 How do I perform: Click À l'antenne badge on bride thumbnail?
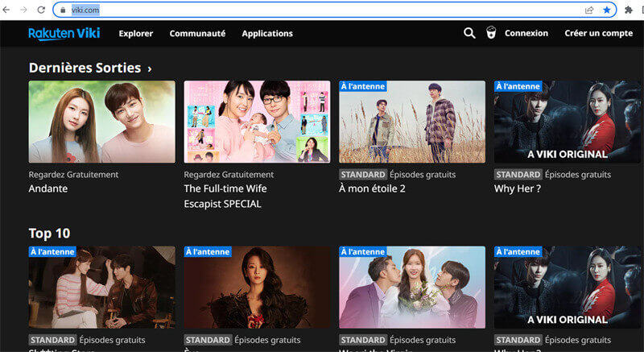click(363, 252)
